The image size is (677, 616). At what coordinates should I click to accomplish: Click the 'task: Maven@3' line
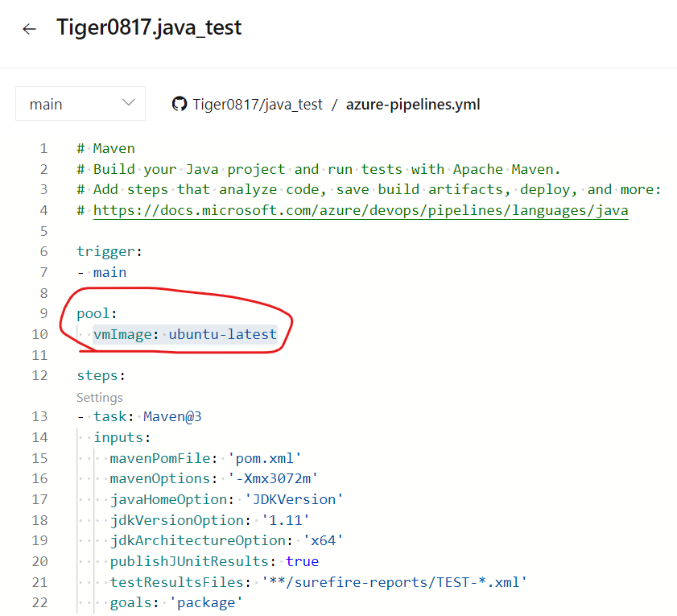click(139, 416)
